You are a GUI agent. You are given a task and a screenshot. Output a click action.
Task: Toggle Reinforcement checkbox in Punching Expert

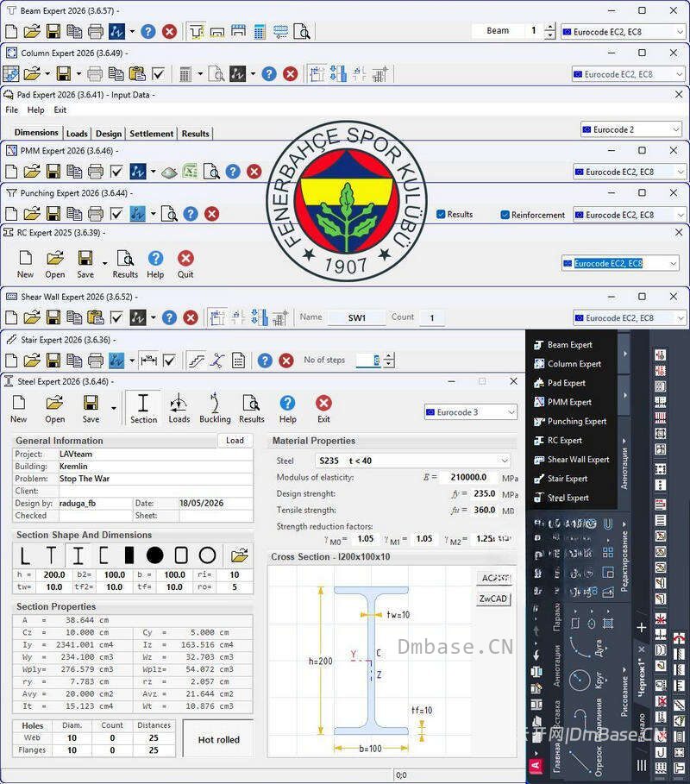[505, 215]
